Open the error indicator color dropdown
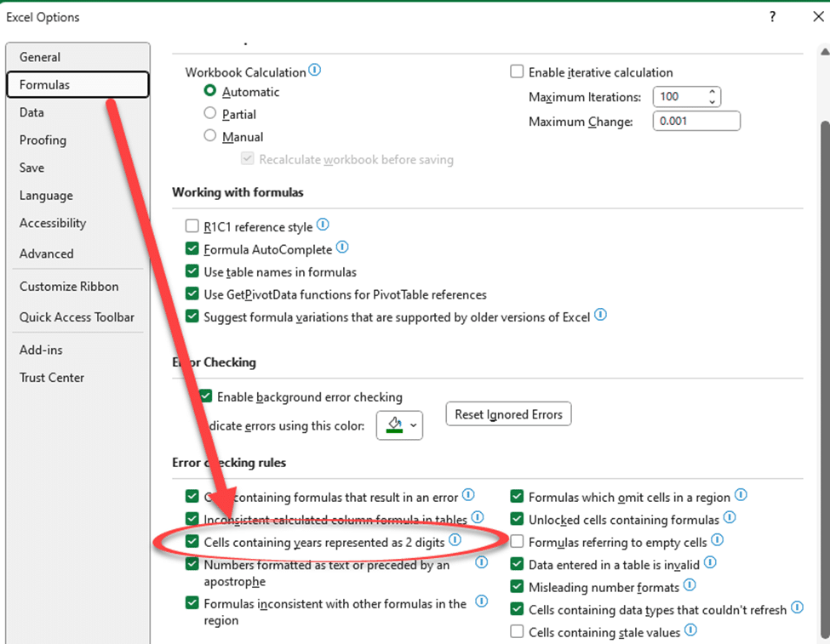 [x=399, y=424]
